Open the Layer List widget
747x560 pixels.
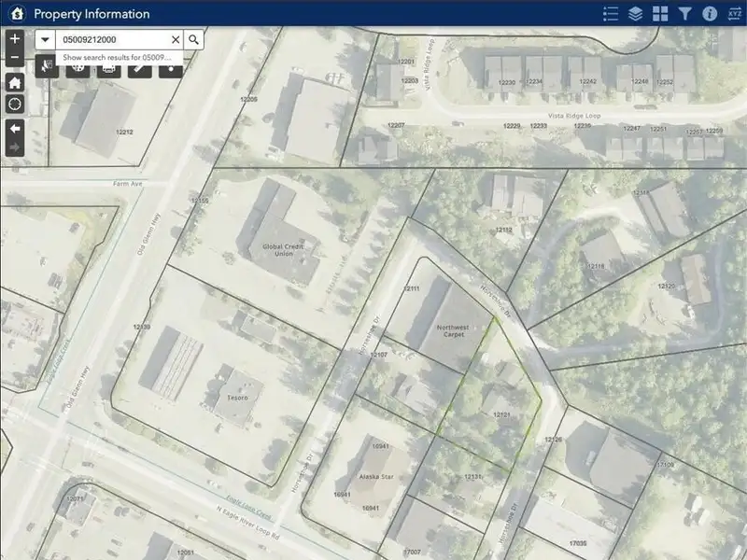636,14
